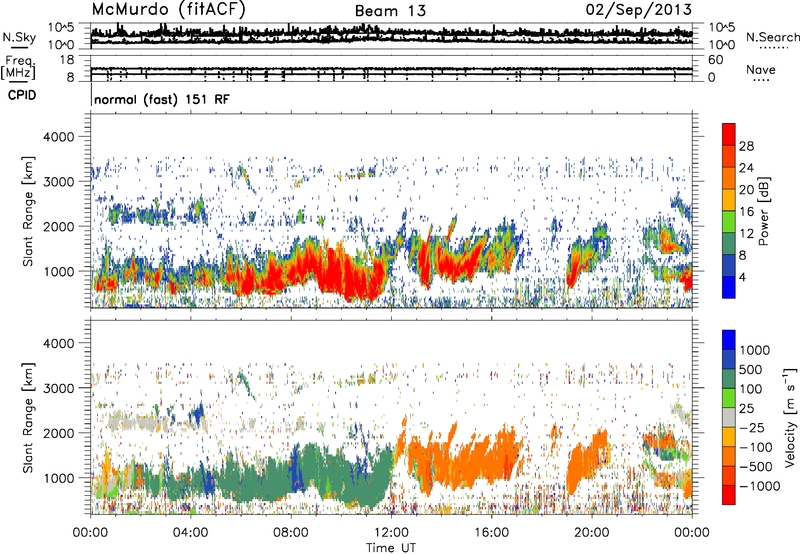This screenshot has width=800, height=554.
Task: Click the Beam 13 label
Action: [x=390, y=11]
